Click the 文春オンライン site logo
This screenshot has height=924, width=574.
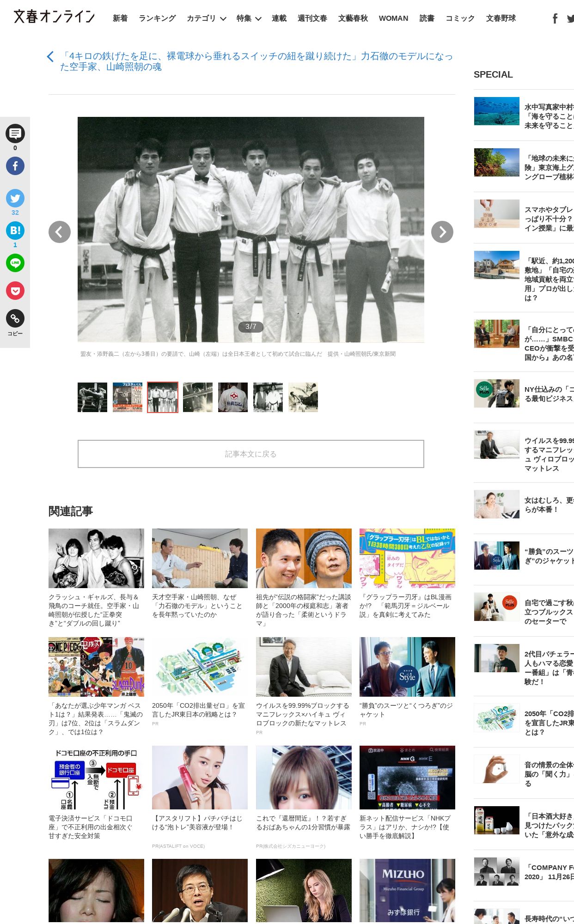(54, 17)
